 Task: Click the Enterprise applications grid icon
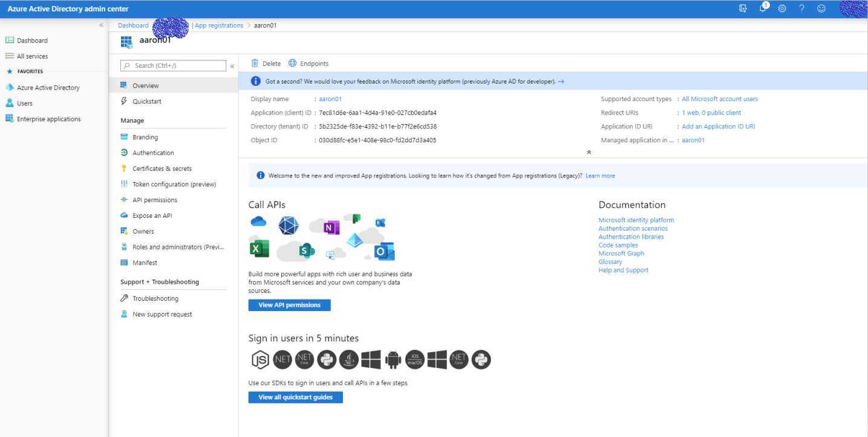10,119
